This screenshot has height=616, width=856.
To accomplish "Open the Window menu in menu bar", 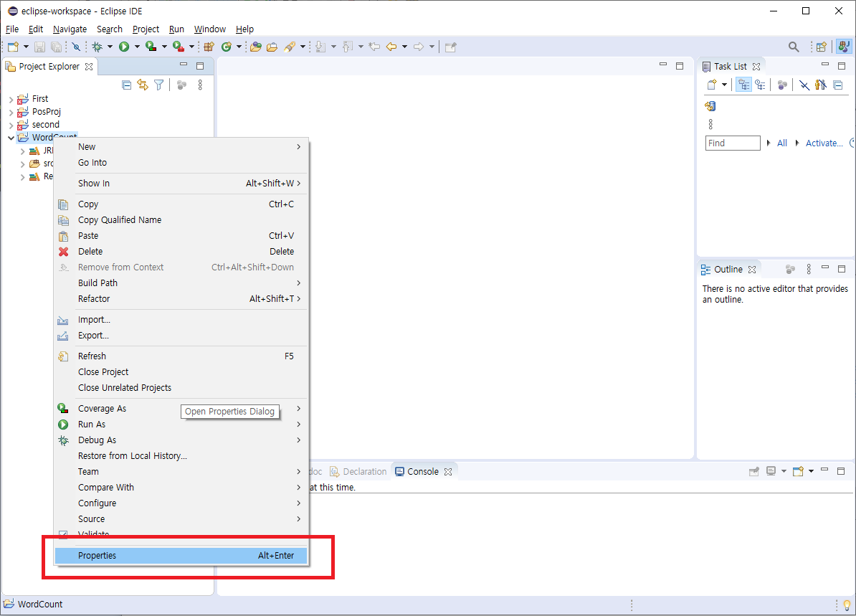I will click(x=209, y=29).
